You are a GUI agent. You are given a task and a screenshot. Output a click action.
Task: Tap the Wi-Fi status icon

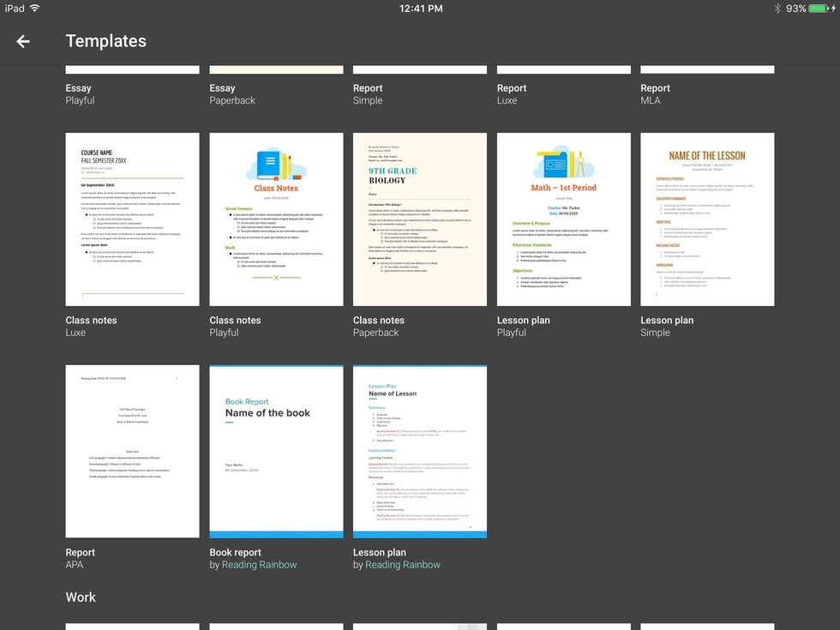click(x=34, y=8)
